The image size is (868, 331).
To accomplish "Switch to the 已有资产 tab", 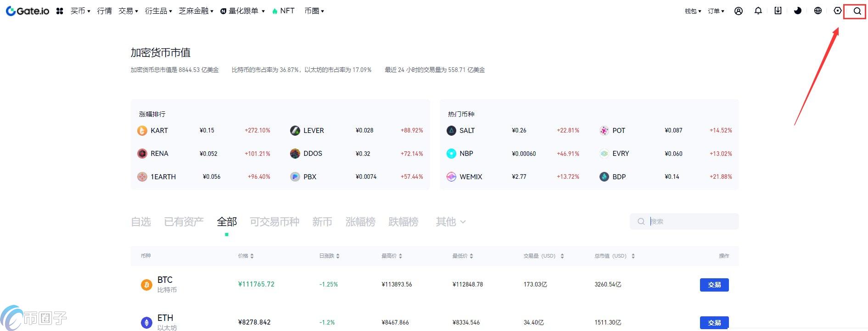I will click(184, 222).
